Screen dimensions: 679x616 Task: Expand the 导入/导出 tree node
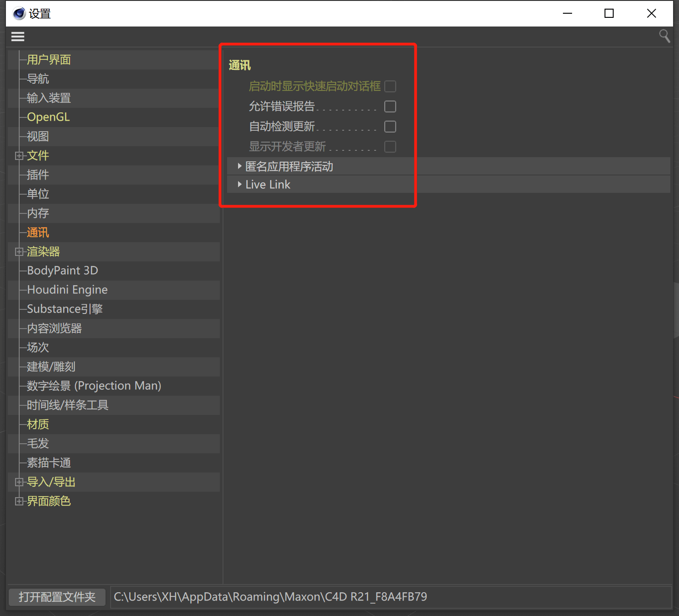(19, 482)
